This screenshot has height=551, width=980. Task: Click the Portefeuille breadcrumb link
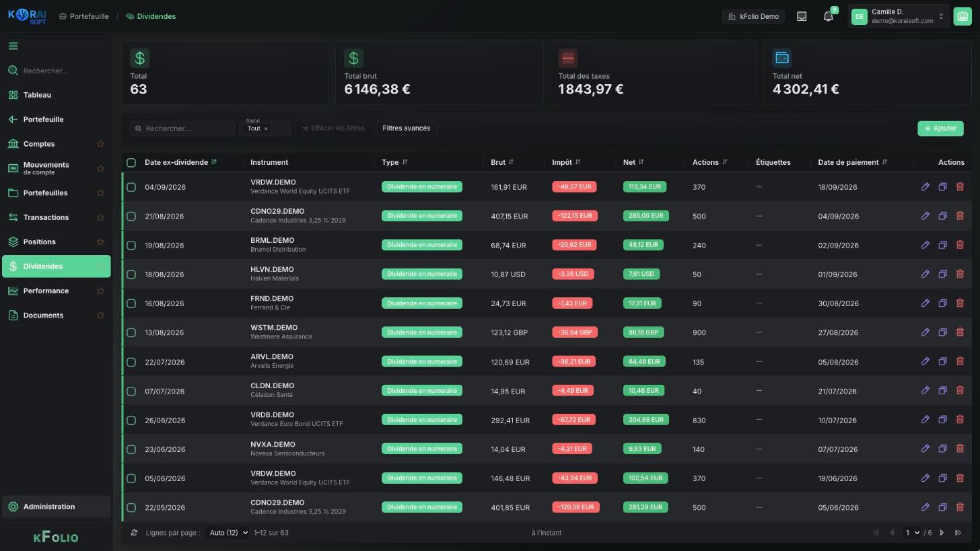[84, 16]
